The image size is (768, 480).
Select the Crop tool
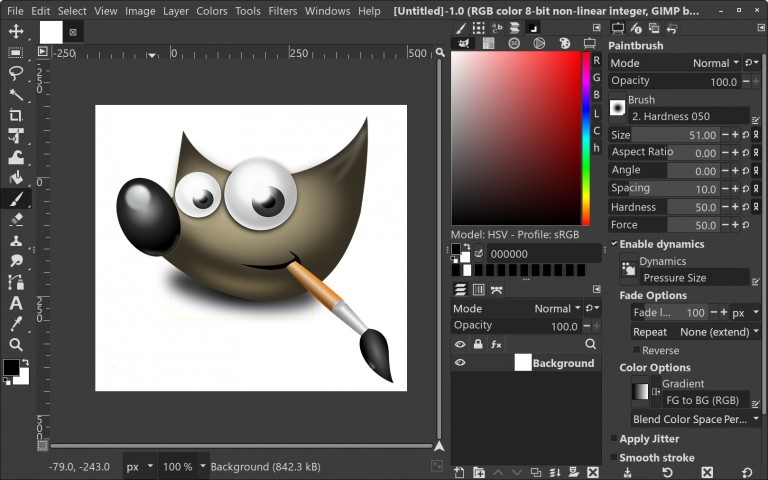click(x=16, y=116)
